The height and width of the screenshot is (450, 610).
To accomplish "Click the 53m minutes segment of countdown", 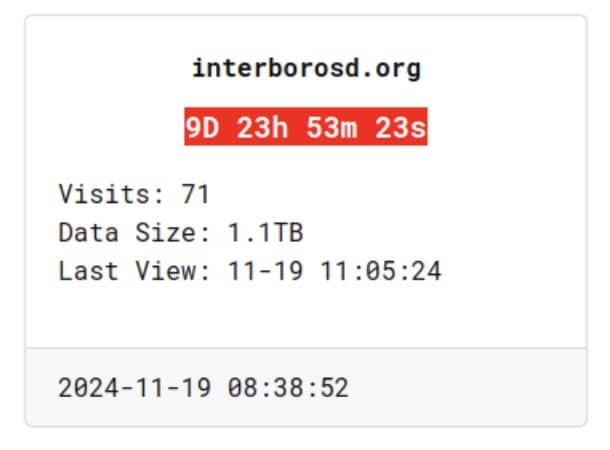I will 331,127.
